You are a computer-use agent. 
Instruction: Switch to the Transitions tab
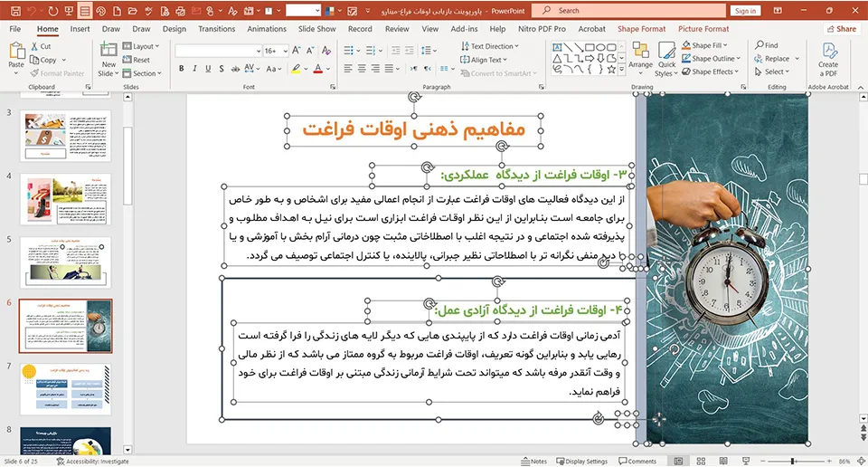[216, 29]
